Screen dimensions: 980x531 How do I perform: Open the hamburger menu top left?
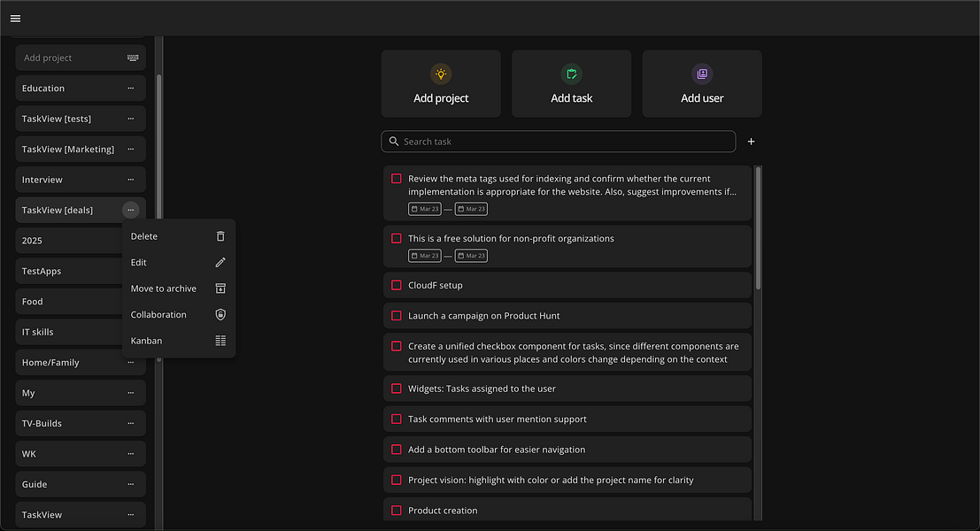(14, 18)
